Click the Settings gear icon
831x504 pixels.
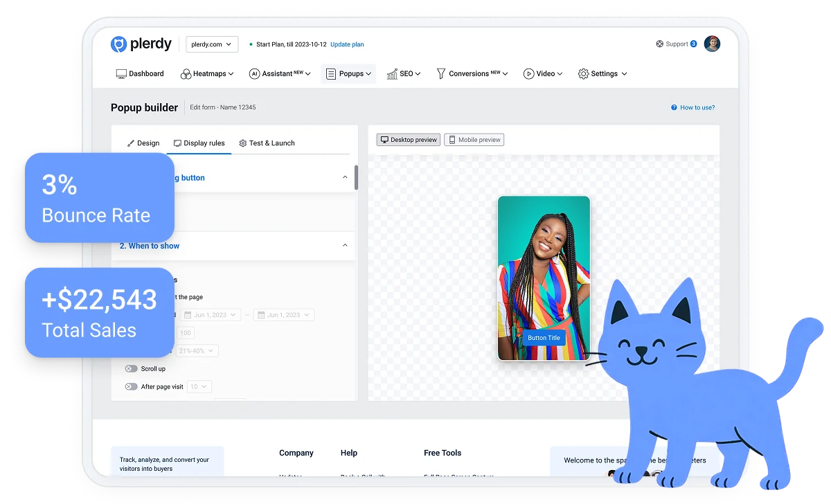(x=583, y=74)
